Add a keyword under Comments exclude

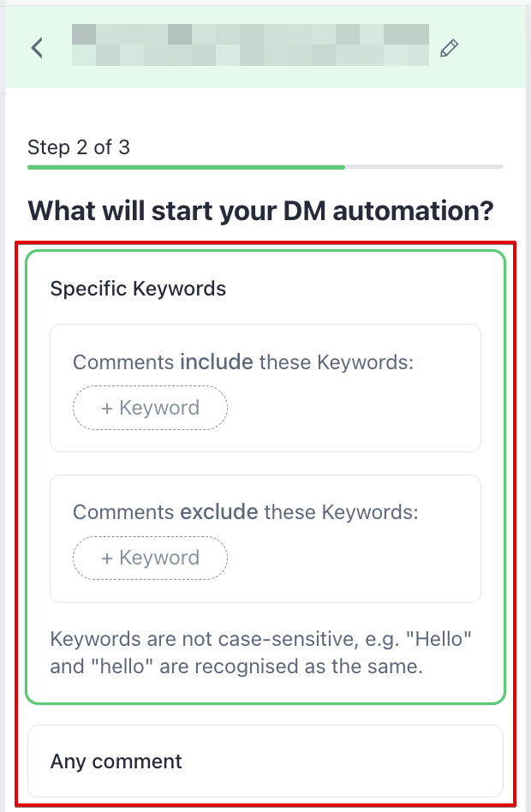coord(150,558)
